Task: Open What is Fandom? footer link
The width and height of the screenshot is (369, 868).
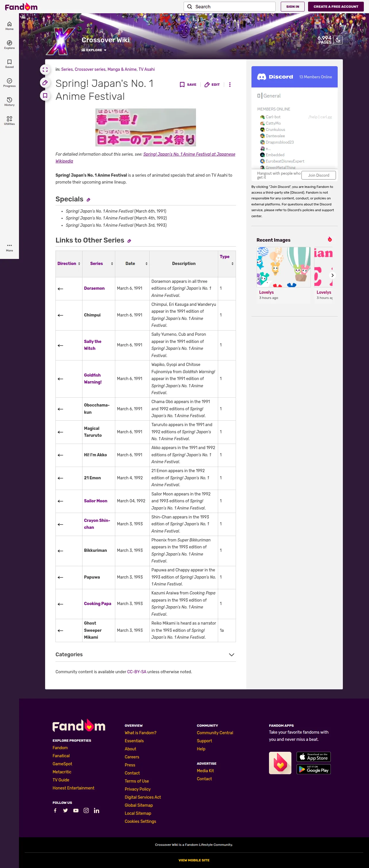Action: point(141,733)
